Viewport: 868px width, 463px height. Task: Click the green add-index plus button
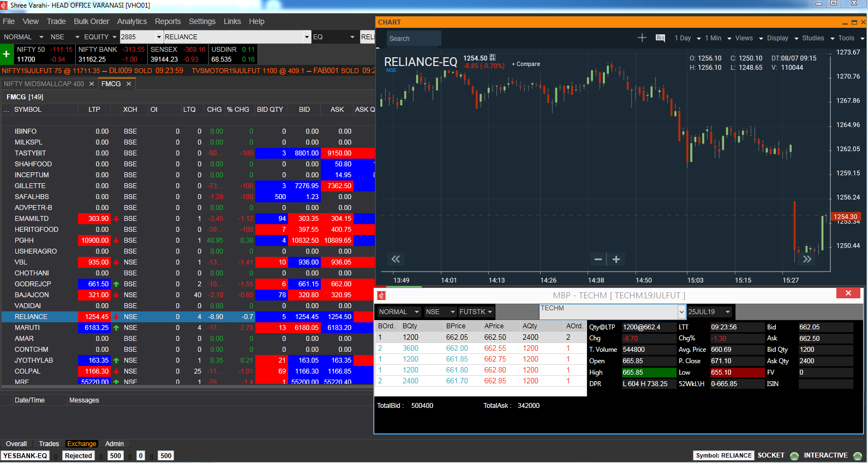(x=7, y=55)
